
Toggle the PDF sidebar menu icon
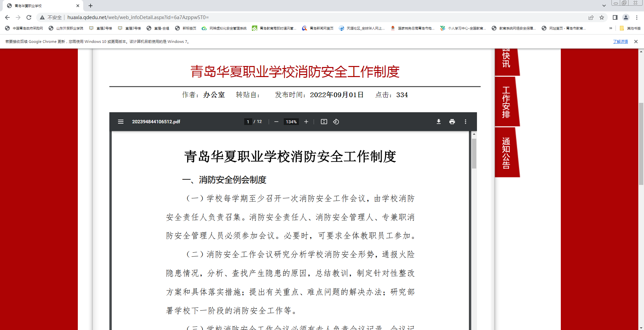click(121, 122)
